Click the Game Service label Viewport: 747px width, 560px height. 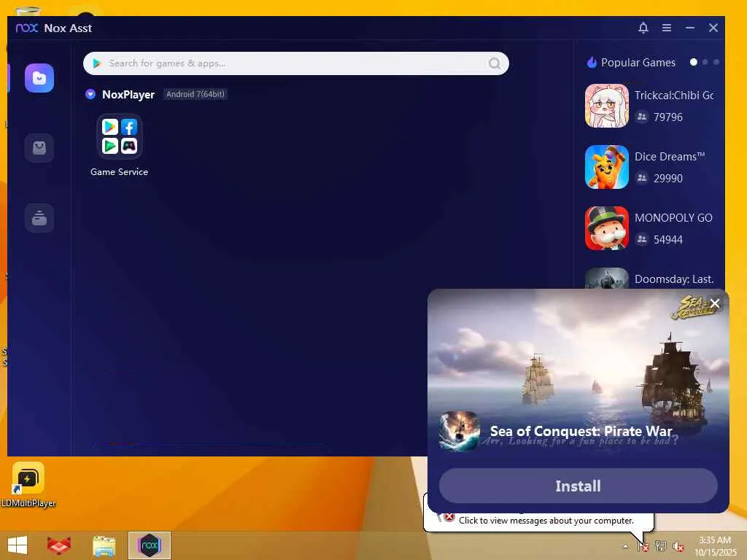pos(119,172)
